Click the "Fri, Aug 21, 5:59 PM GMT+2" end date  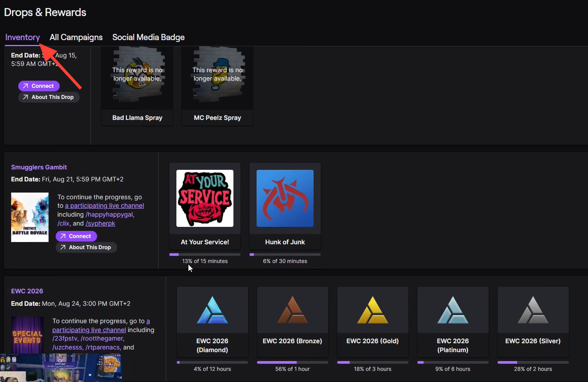(x=83, y=179)
